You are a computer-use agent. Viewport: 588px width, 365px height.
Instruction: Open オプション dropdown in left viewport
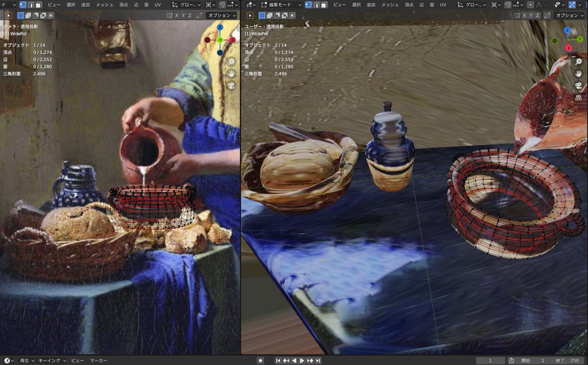point(221,16)
